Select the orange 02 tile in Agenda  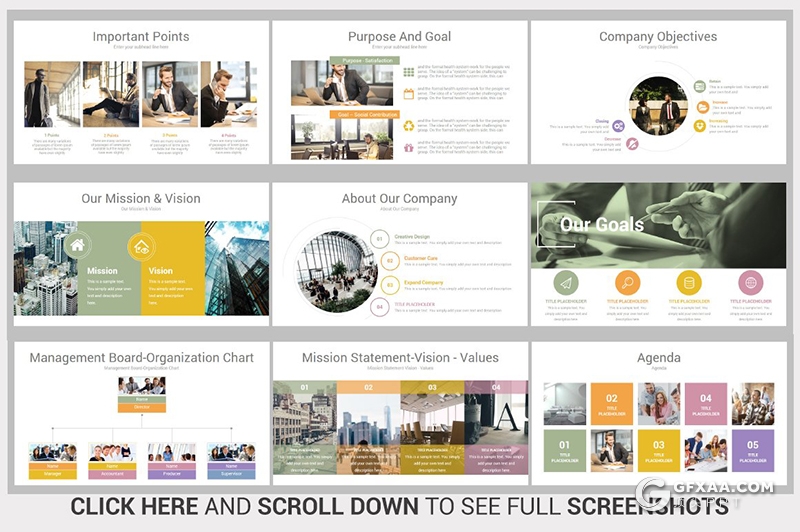point(611,403)
